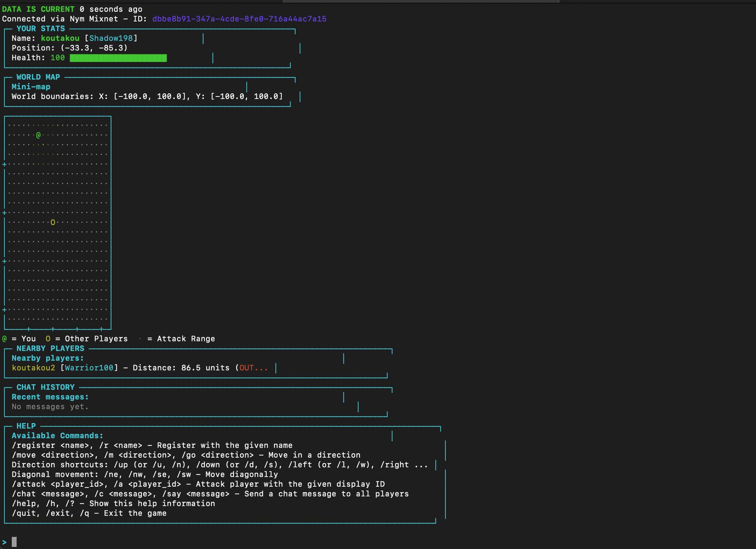This screenshot has height=549, width=756.
Task: Click the 'Mini-map' heading
Action: point(31,87)
